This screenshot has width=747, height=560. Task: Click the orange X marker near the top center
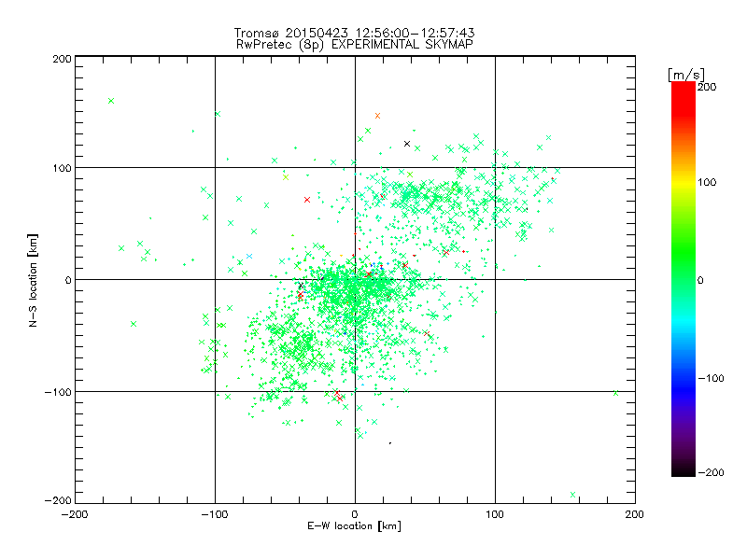378,116
